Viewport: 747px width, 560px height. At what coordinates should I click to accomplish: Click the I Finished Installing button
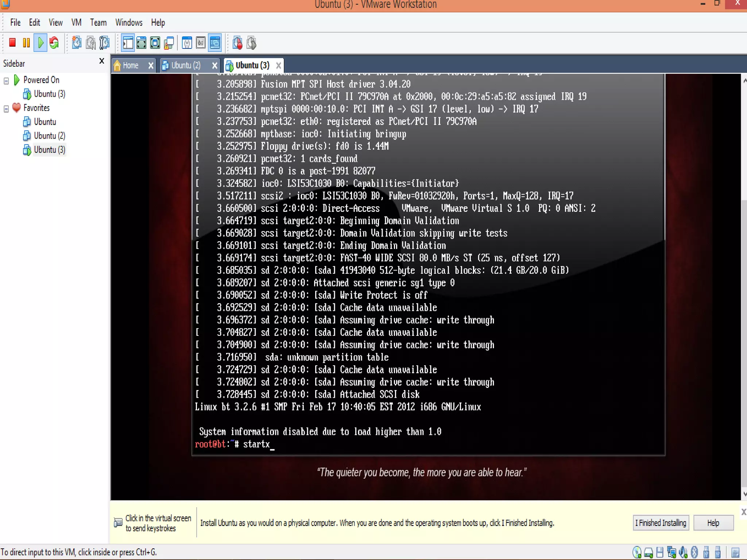tap(661, 523)
